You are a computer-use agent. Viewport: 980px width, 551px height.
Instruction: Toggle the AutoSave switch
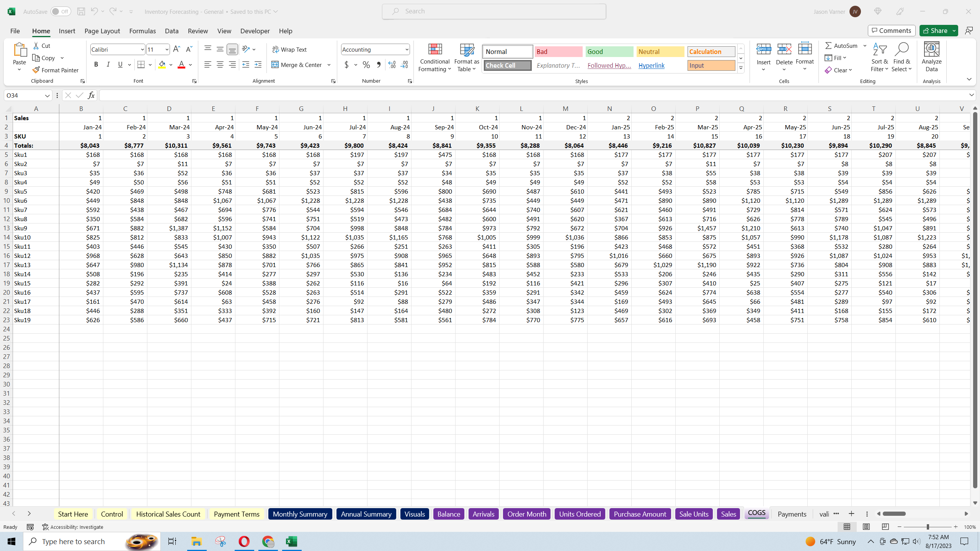(x=60, y=11)
